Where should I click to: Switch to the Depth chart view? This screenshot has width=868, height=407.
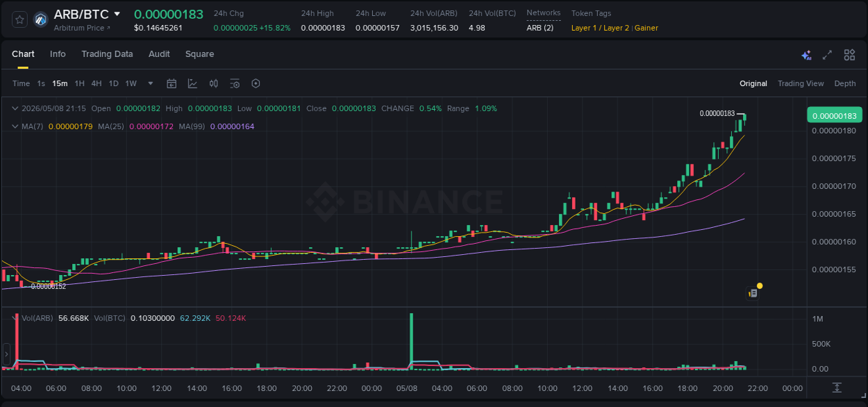[845, 83]
